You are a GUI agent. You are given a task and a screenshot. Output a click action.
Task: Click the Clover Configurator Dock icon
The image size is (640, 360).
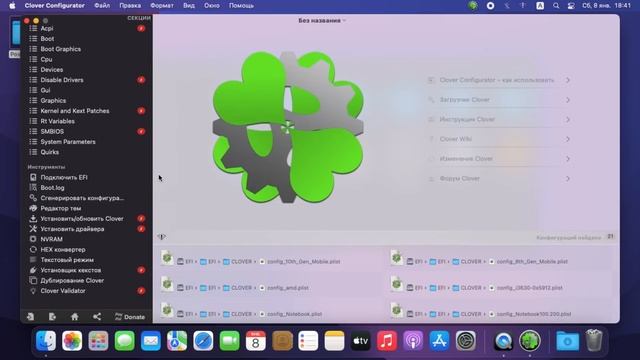530,340
